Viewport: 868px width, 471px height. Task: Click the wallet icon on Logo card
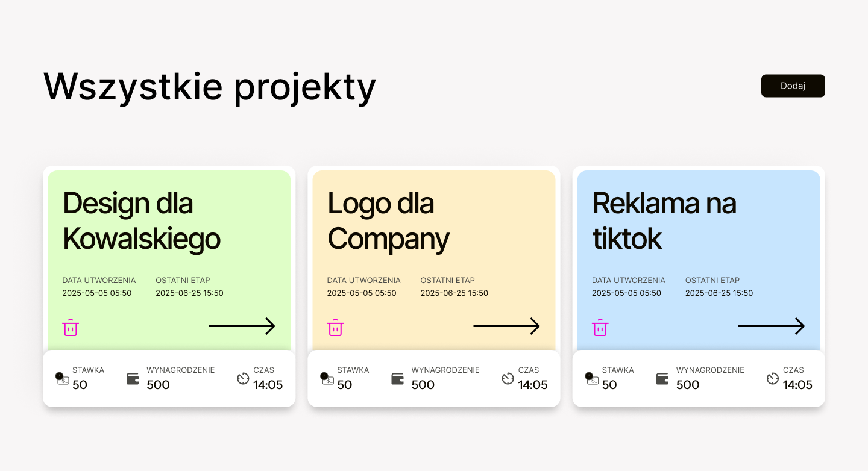pyautogui.click(x=397, y=379)
